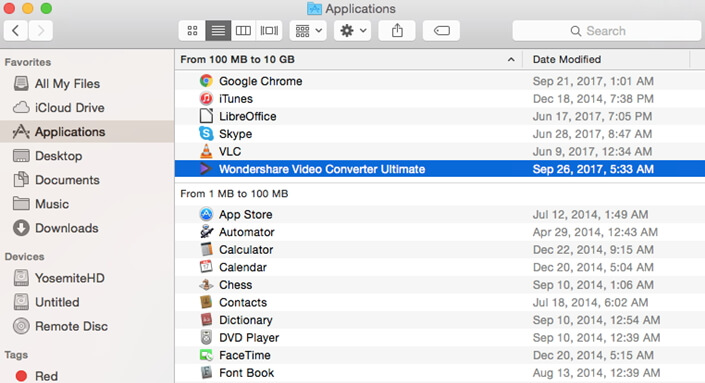The height and width of the screenshot is (383, 705).
Task: Click the Dictionary icon
Action: (206, 320)
